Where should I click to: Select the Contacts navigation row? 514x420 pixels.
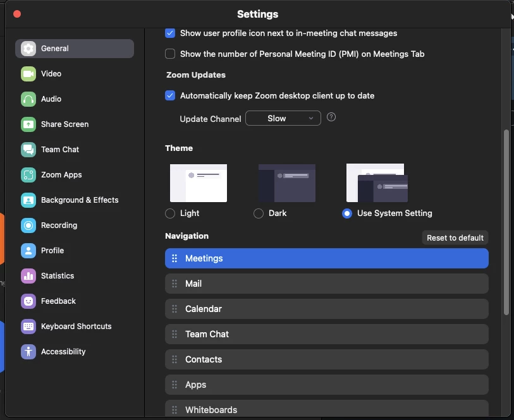coord(326,359)
